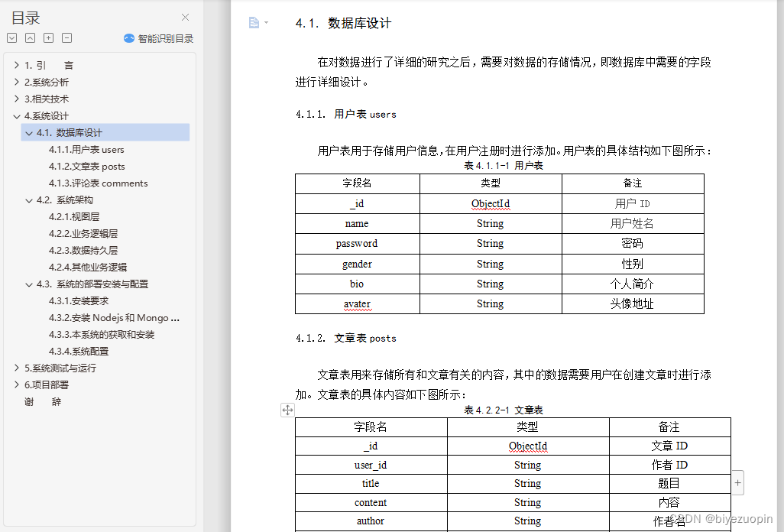Click the collapse all headings icon

[x=29, y=37]
